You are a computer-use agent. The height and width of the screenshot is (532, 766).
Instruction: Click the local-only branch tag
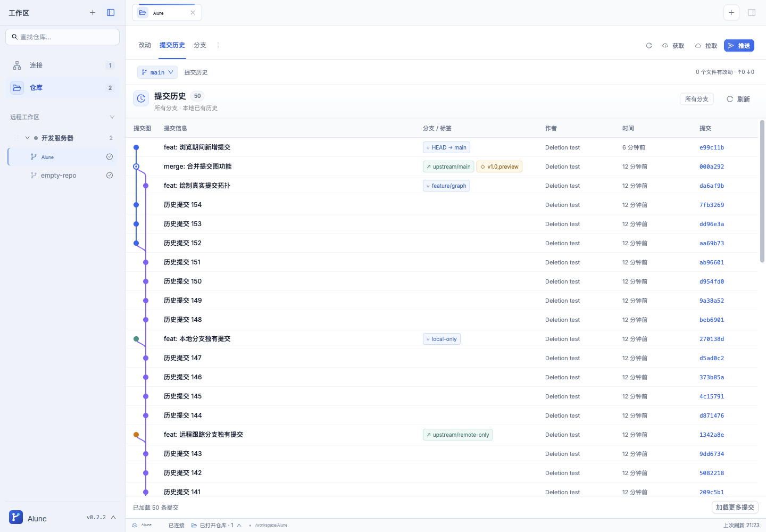tap(442, 339)
